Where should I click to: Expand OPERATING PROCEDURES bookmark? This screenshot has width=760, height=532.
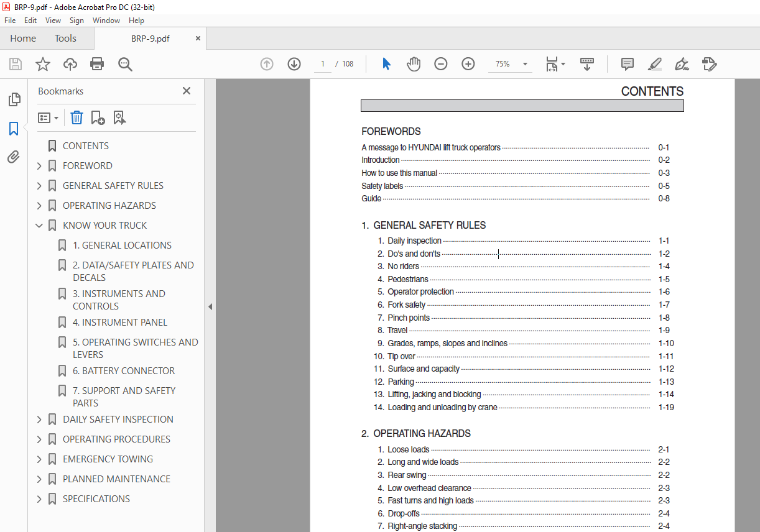coord(39,439)
